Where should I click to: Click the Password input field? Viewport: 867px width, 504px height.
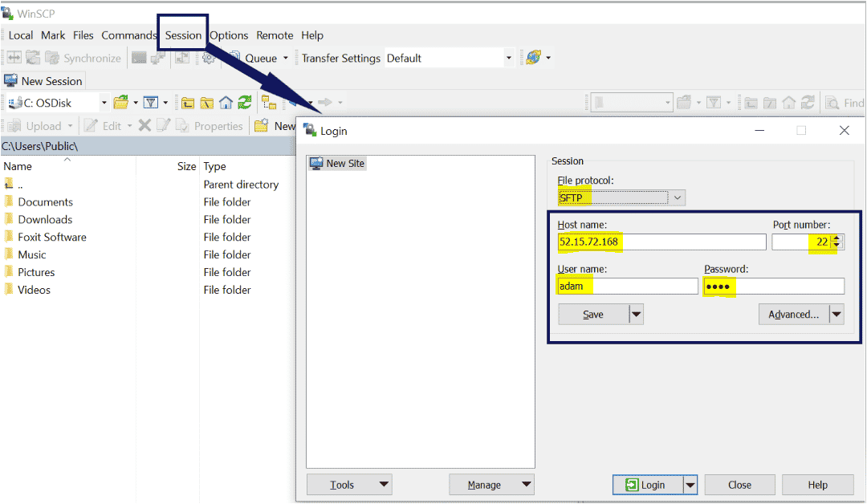coord(774,286)
